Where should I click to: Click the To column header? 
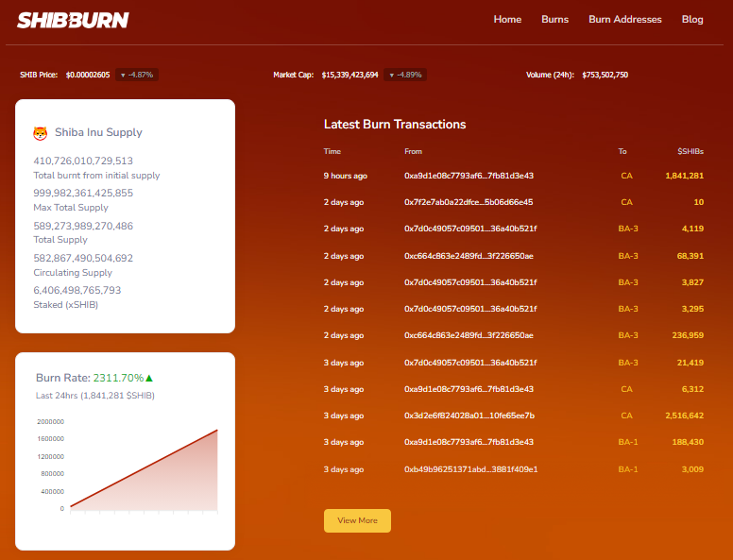click(x=622, y=151)
